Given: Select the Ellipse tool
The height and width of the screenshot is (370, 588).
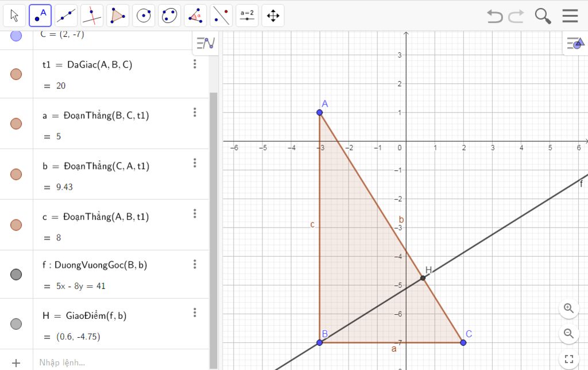Looking at the screenshot, I should pyautogui.click(x=169, y=16).
